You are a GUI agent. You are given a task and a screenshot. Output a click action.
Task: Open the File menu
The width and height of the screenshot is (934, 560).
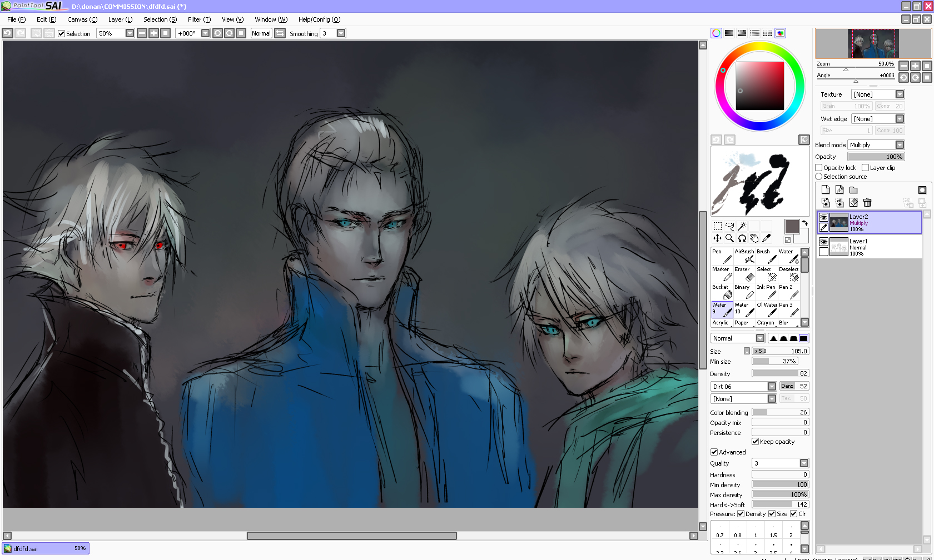(x=16, y=19)
